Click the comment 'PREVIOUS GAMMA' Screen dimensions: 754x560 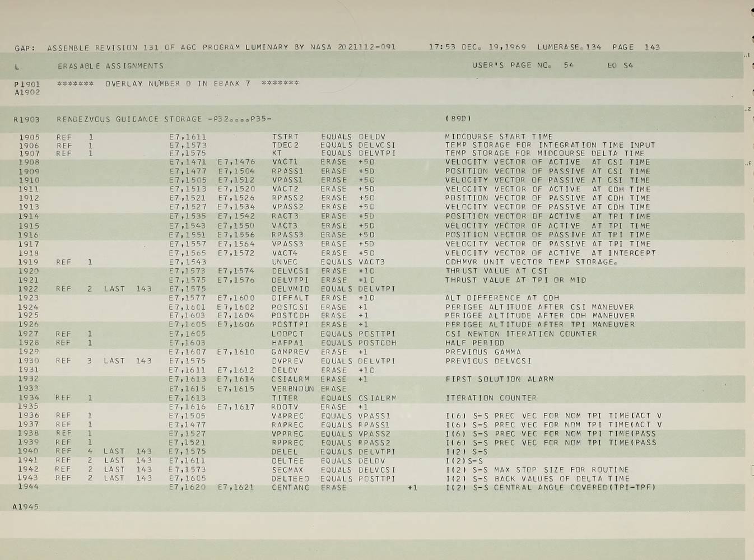483,352
